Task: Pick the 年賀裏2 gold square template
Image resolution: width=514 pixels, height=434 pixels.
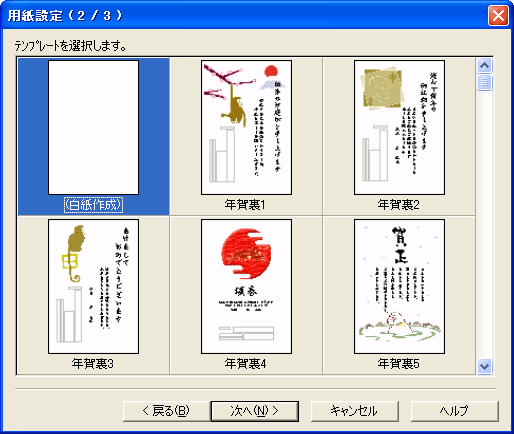Action: [x=399, y=127]
